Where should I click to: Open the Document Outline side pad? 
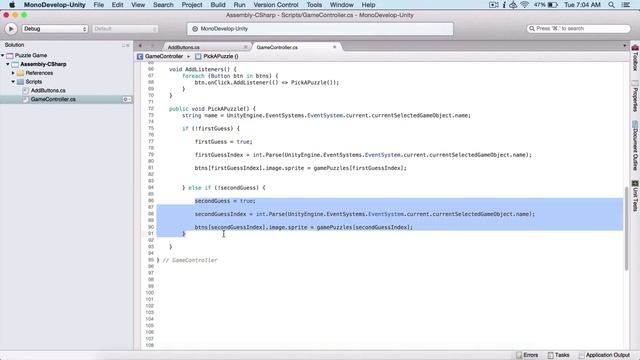[635, 146]
